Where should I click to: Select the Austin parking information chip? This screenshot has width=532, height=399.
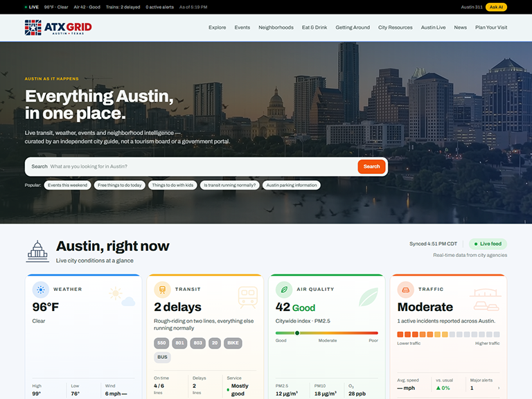[292, 185]
